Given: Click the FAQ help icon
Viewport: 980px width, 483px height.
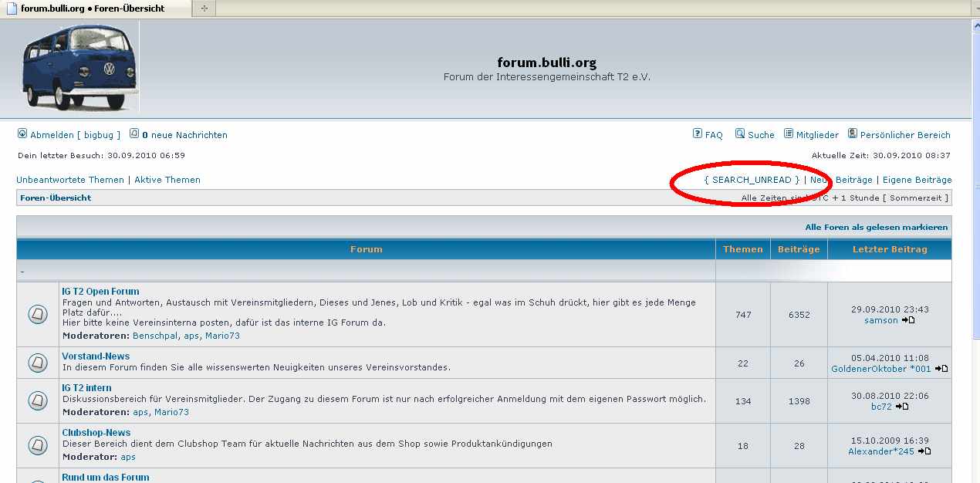Looking at the screenshot, I should (698, 133).
